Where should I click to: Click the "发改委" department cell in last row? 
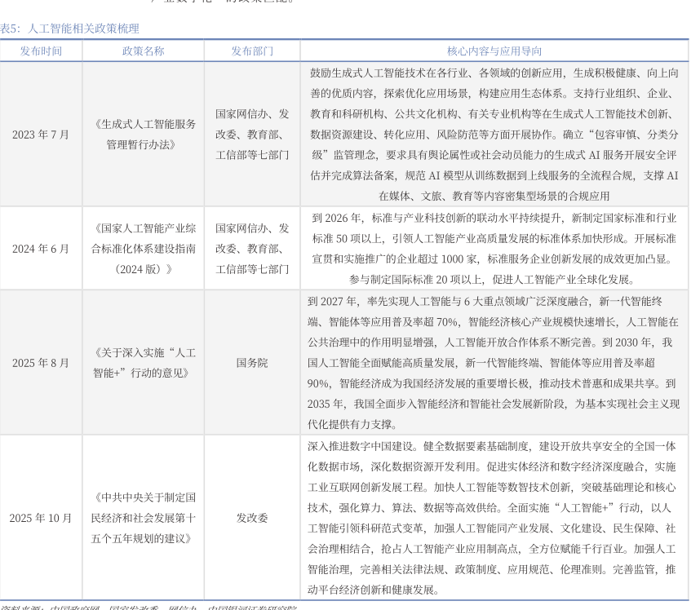tap(252, 518)
